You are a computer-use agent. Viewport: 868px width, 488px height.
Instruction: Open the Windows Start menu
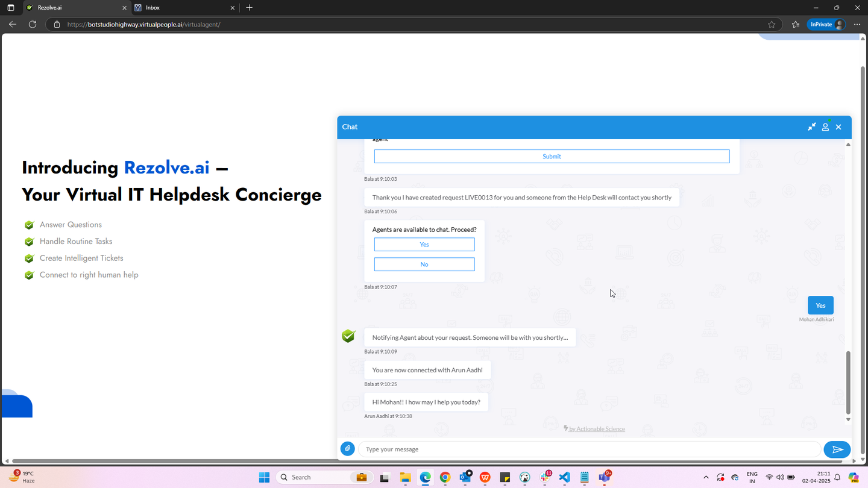pos(264,477)
